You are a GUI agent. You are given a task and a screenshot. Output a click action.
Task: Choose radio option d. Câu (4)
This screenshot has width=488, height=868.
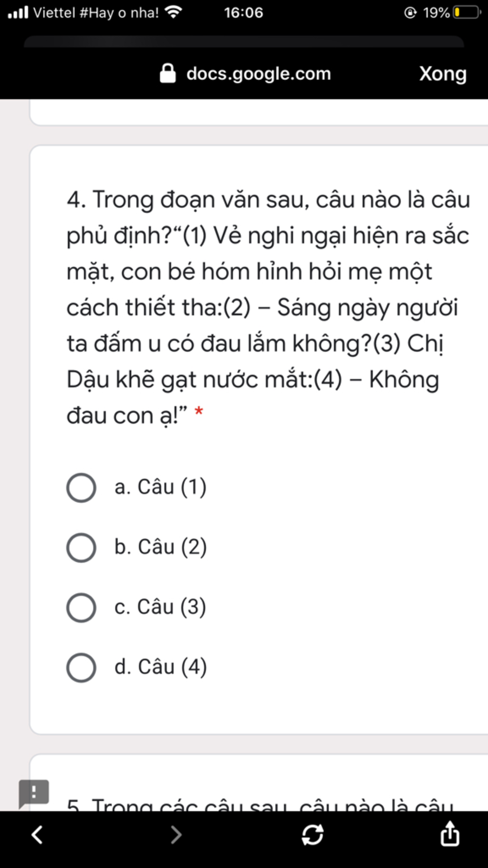(x=81, y=667)
